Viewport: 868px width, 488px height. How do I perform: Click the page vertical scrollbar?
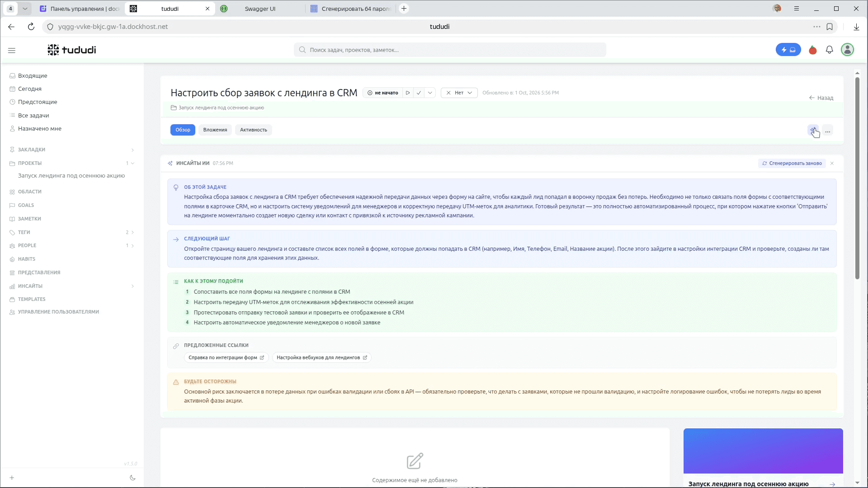click(857, 178)
